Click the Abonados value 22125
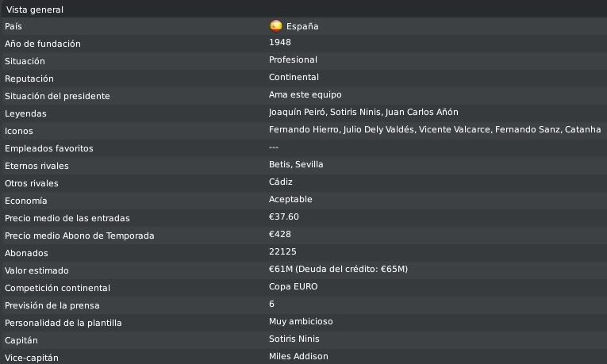This screenshot has height=364, width=607. [282, 252]
